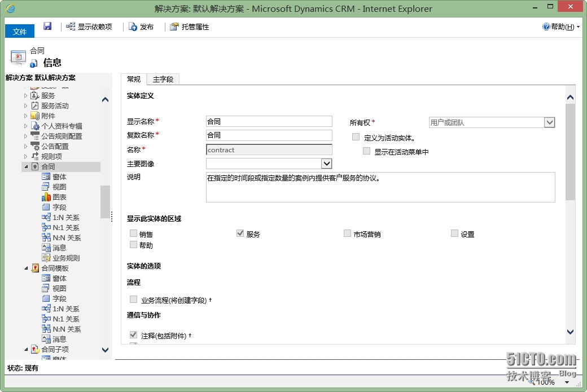Check the 设置 area checkbox
587x392 pixels.
coord(454,234)
